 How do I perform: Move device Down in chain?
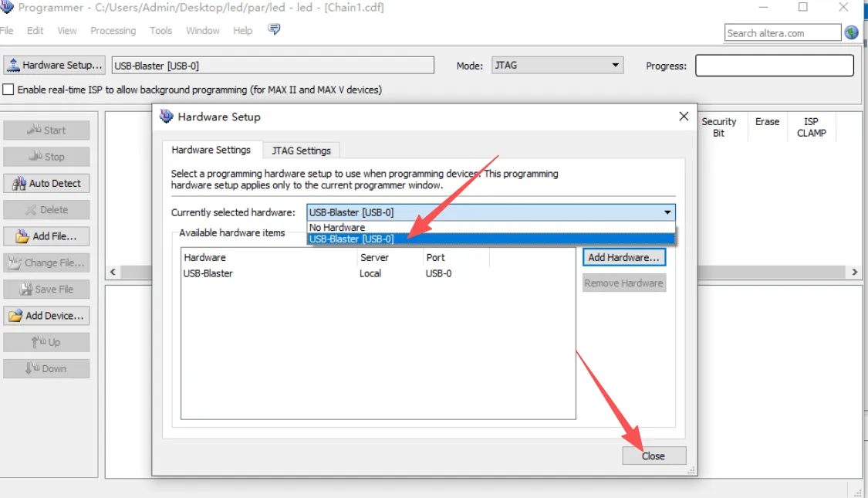[x=46, y=369]
